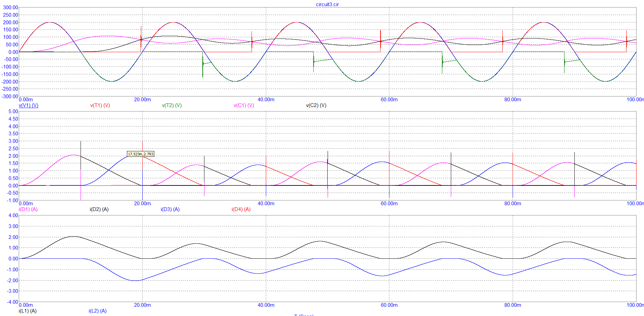Click the 17.523m,2.793 cursor tooltip

click(x=141, y=154)
